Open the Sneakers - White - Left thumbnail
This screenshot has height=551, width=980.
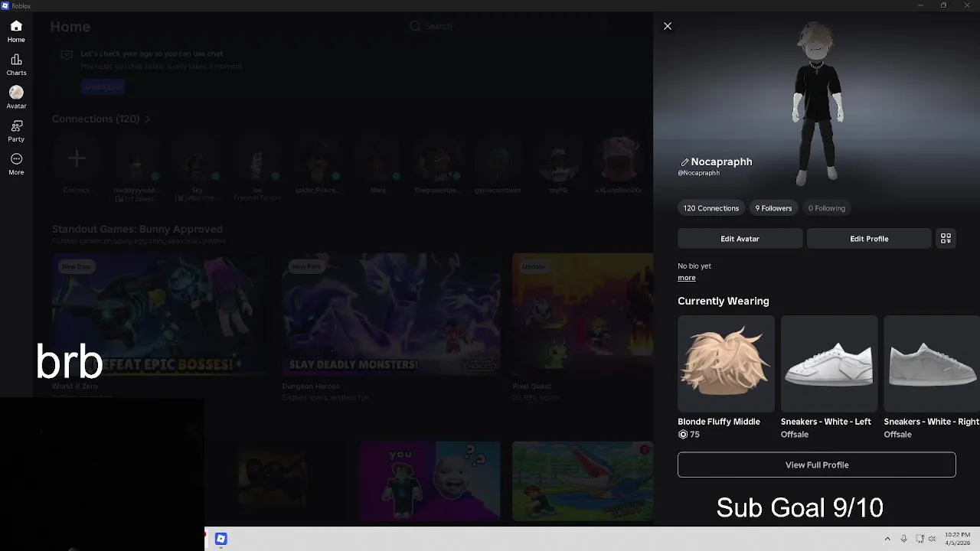click(x=829, y=364)
